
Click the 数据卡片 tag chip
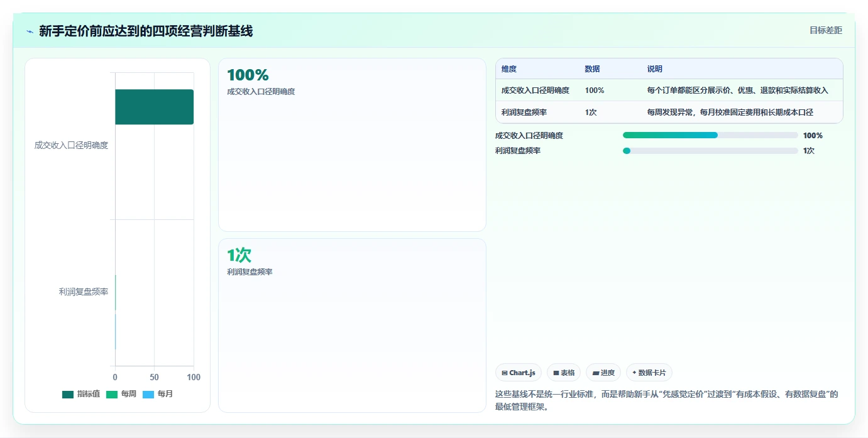(x=649, y=373)
